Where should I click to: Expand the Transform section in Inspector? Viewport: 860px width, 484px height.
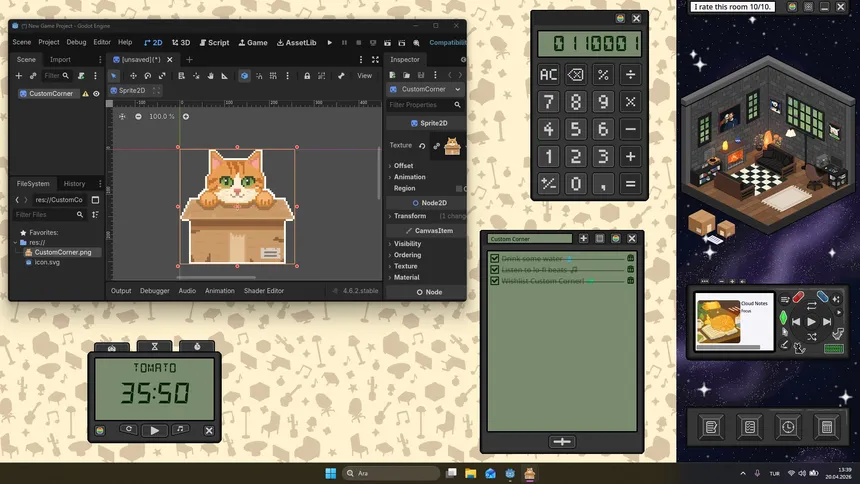(409, 216)
